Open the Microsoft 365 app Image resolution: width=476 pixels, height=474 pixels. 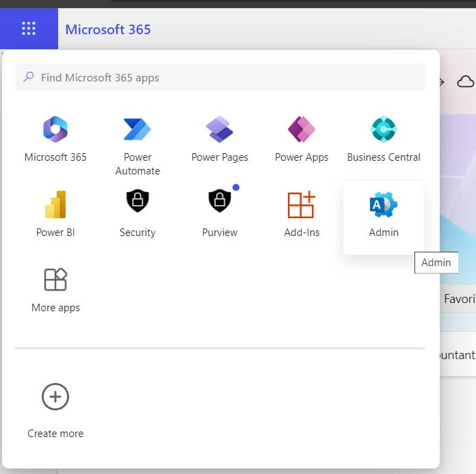pos(55,139)
